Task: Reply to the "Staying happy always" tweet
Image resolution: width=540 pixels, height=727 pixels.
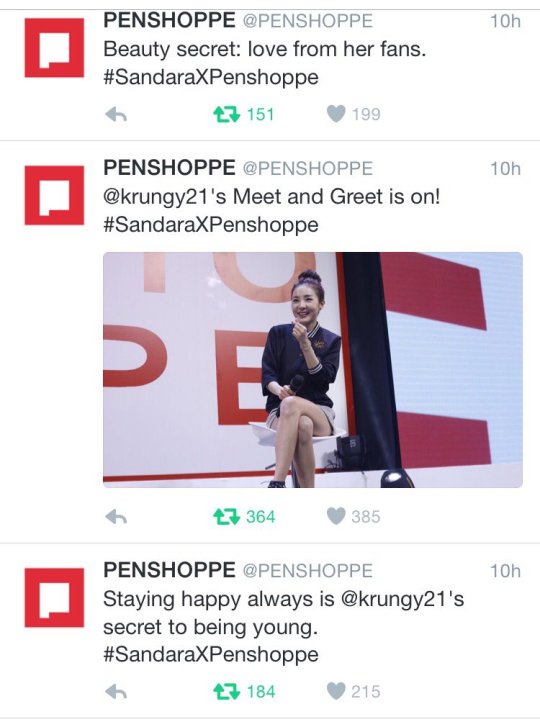Action: pyautogui.click(x=116, y=692)
